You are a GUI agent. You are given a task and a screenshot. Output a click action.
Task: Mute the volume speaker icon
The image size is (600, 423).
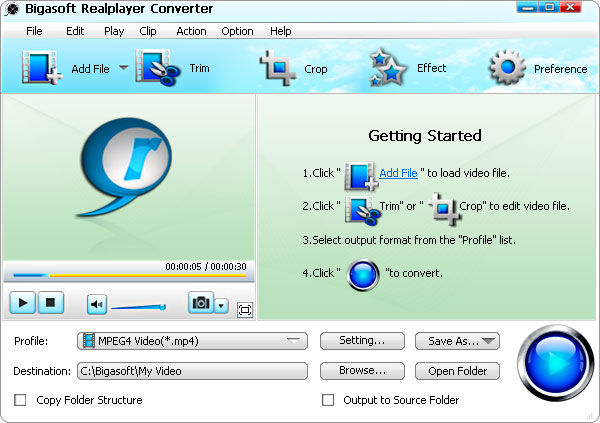tap(96, 303)
